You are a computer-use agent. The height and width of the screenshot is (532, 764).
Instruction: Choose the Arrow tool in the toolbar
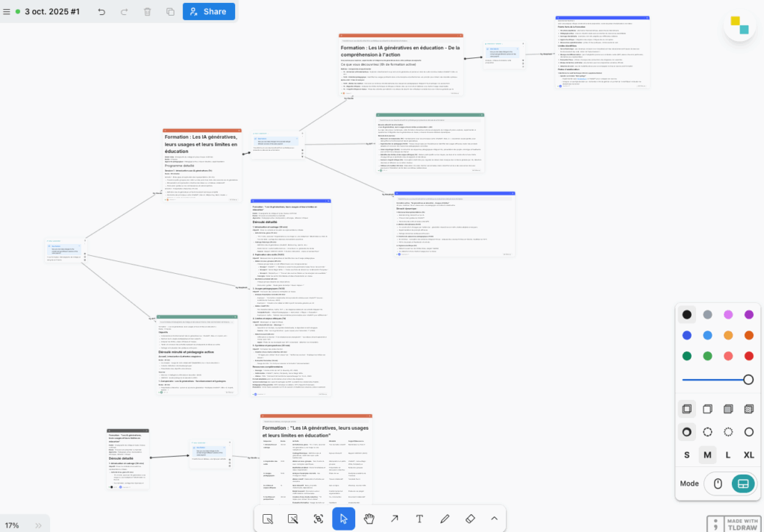click(x=394, y=519)
